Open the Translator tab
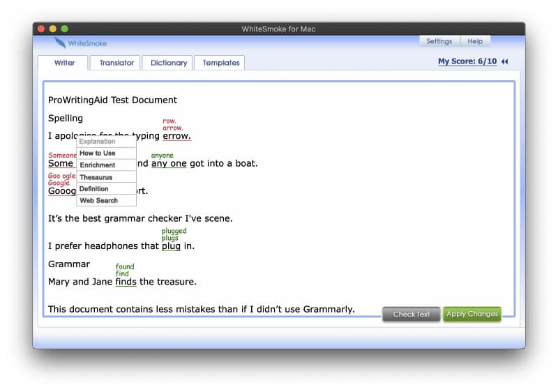 (116, 63)
